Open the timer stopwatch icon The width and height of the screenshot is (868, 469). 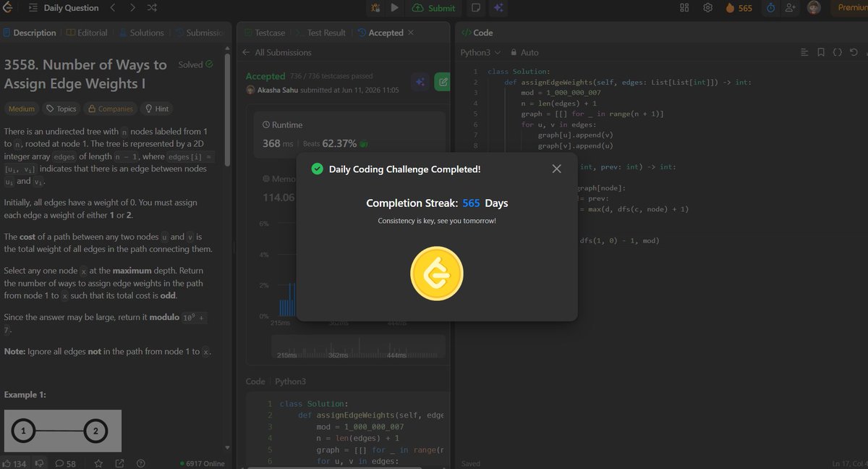pos(770,8)
